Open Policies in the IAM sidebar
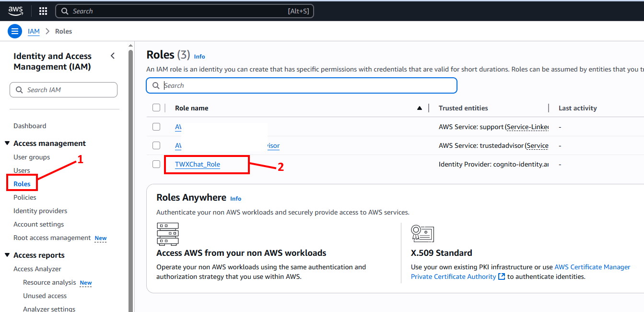Viewport: 644px width, 312px height. pos(25,197)
